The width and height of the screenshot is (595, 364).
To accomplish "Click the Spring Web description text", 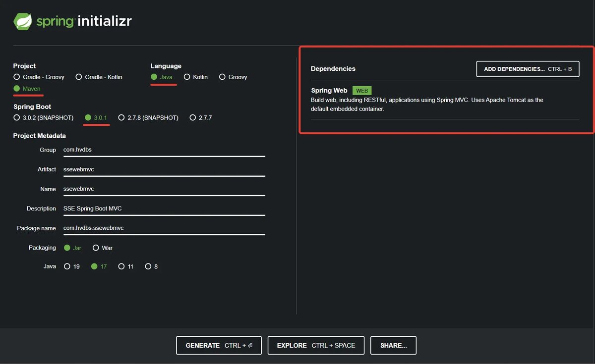I will click(427, 104).
